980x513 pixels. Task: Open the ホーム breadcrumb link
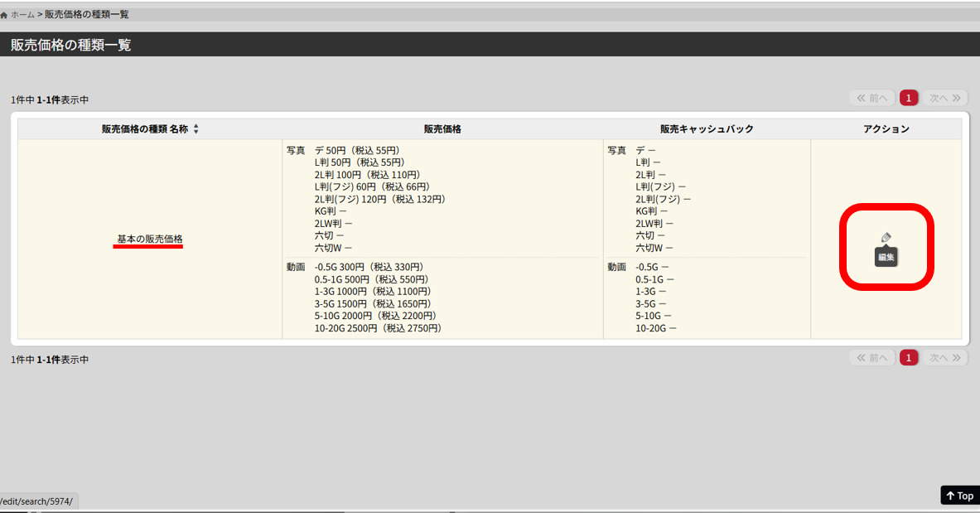click(x=22, y=15)
